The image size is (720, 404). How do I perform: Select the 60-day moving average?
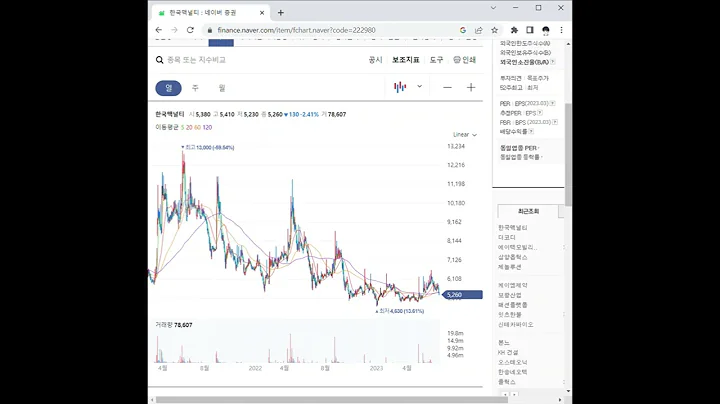197,127
